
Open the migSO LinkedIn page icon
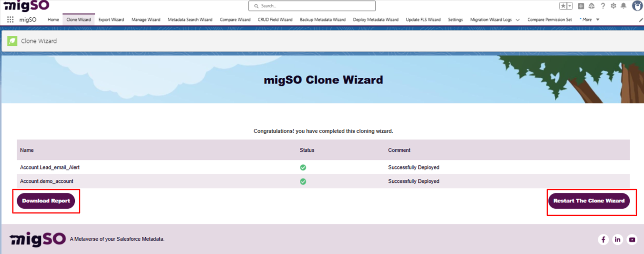coord(617,239)
